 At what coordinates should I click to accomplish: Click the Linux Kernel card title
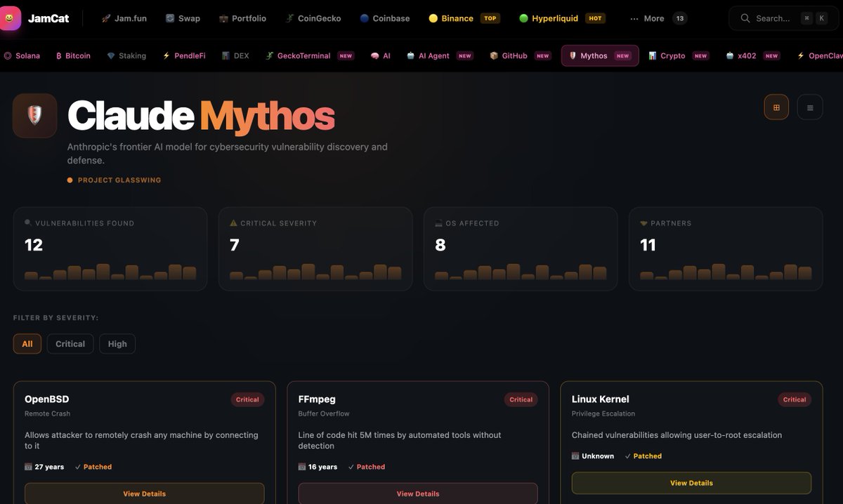coord(601,399)
